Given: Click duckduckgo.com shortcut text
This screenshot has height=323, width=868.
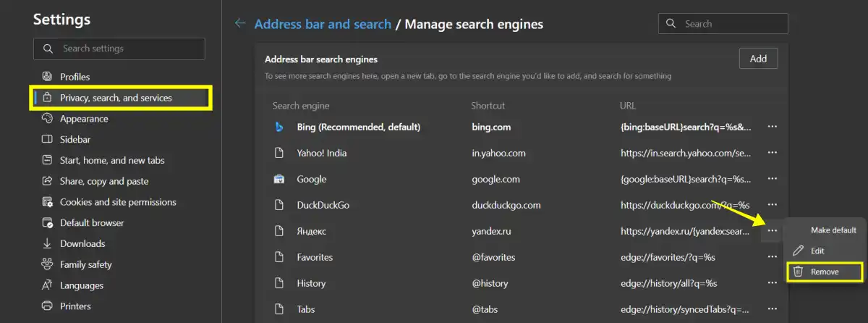Looking at the screenshot, I should 506,205.
